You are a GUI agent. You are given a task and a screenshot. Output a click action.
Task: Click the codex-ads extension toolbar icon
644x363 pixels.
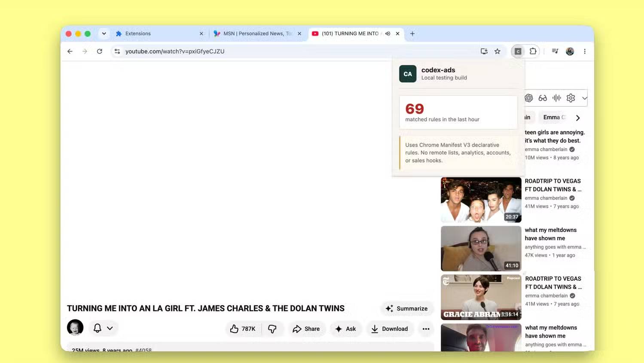[518, 51]
